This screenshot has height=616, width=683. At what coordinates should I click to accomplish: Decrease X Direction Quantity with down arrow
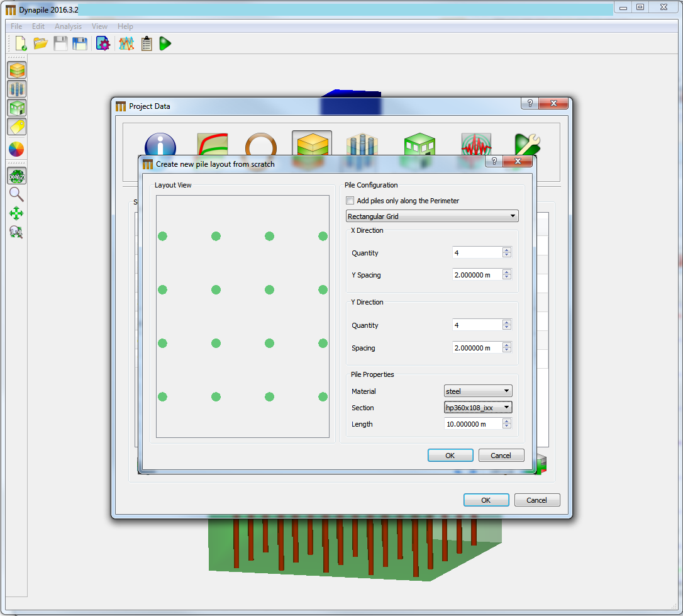pyautogui.click(x=506, y=255)
